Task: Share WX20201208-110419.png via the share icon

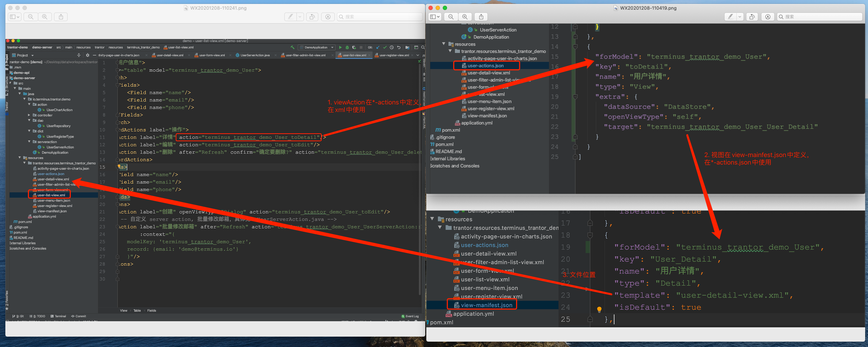Action: tap(481, 16)
